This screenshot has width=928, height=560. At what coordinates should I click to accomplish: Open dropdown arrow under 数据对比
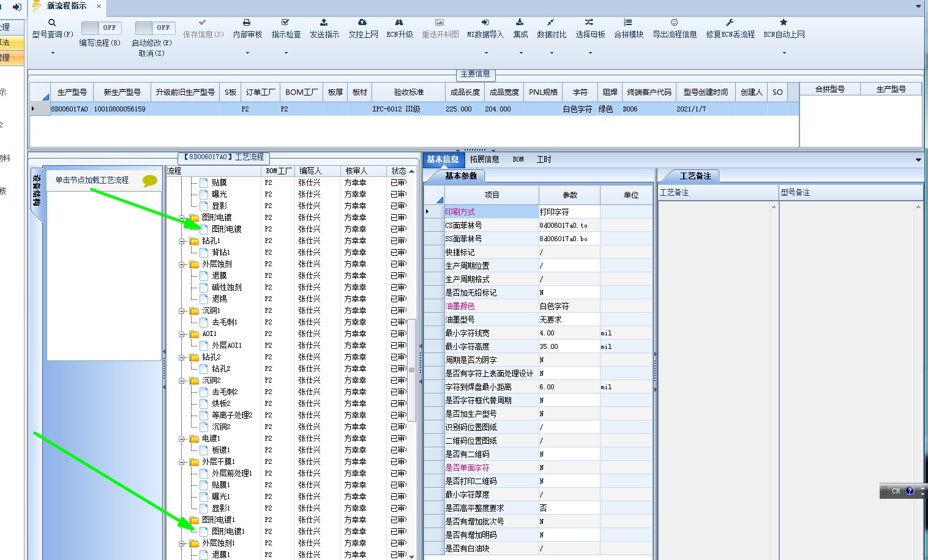tap(552, 53)
